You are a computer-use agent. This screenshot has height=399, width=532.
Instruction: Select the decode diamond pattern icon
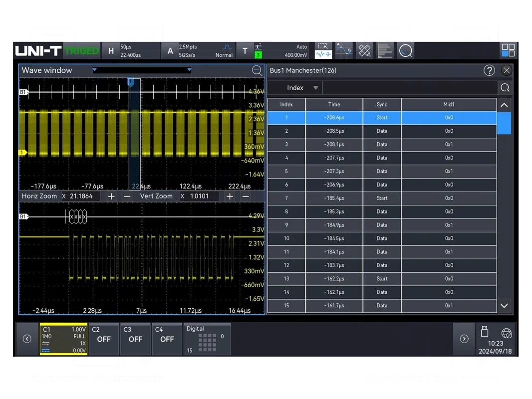(364, 51)
